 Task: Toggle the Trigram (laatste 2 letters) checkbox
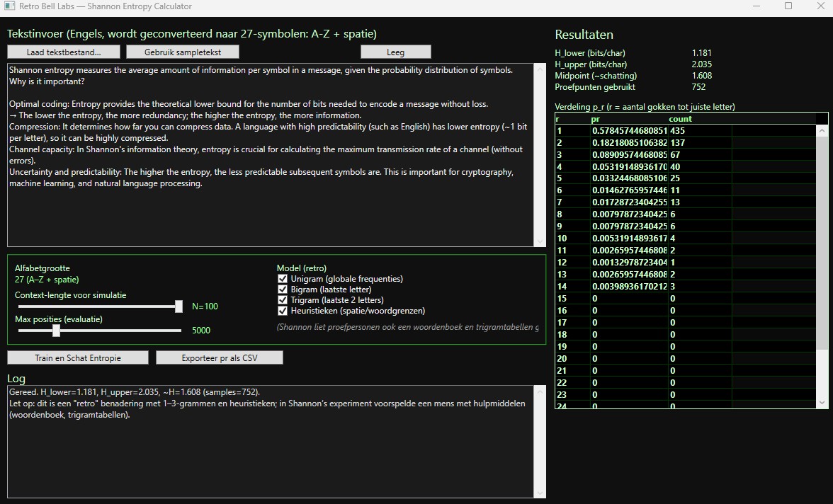(283, 300)
